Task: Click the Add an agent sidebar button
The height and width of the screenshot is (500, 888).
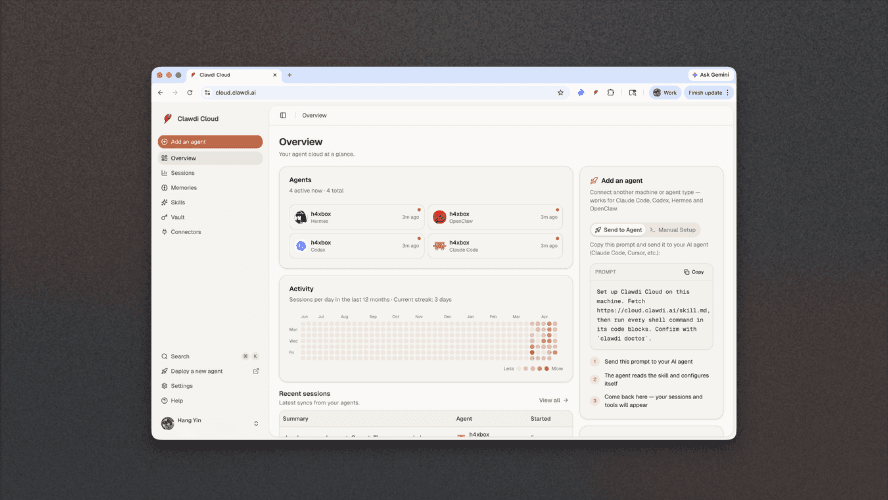Action: pyautogui.click(x=210, y=142)
